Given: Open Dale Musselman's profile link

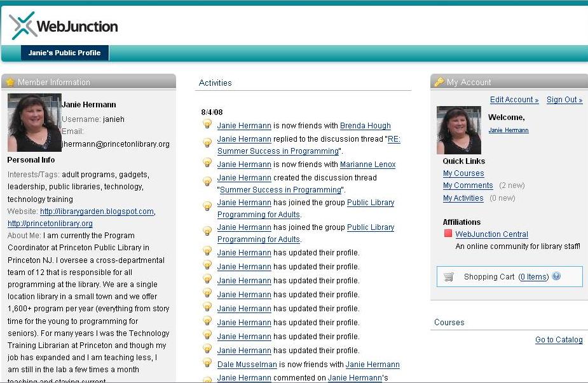Looking at the screenshot, I should pos(248,365).
